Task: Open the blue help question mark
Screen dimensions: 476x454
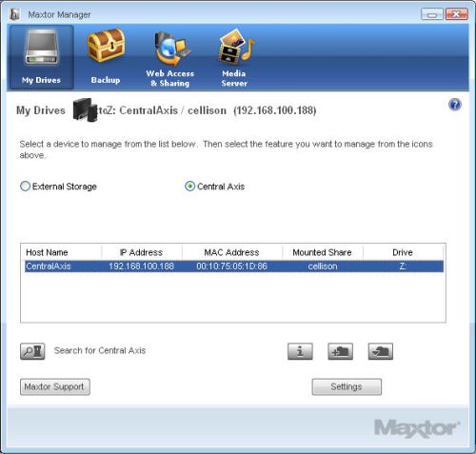Action: [x=455, y=105]
